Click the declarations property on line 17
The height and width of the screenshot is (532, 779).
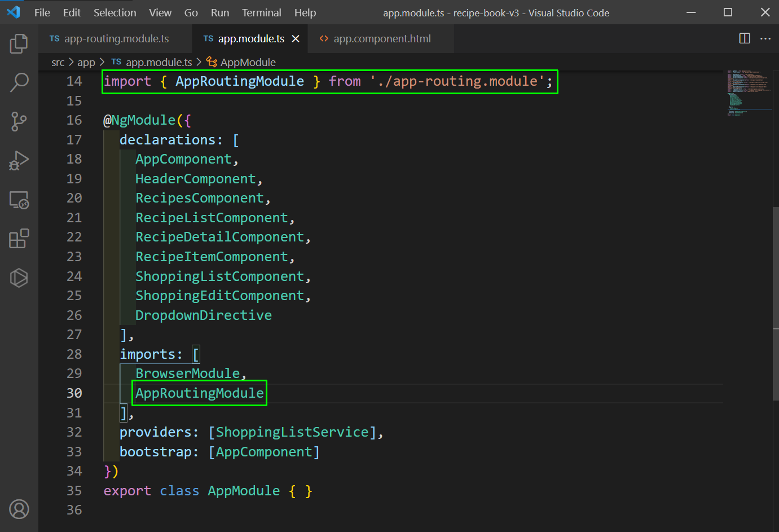coord(168,140)
